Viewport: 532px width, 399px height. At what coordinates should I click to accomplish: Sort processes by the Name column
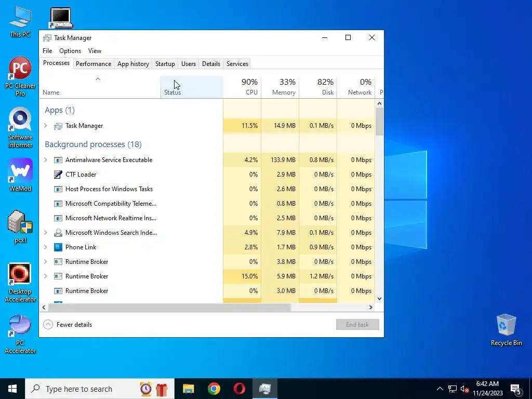[x=100, y=87]
